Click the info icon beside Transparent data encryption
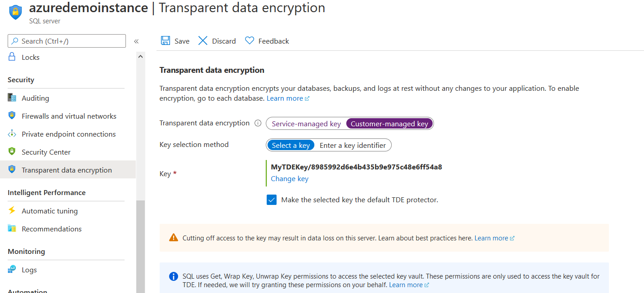The width and height of the screenshot is (644, 293). (x=258, y=123)
